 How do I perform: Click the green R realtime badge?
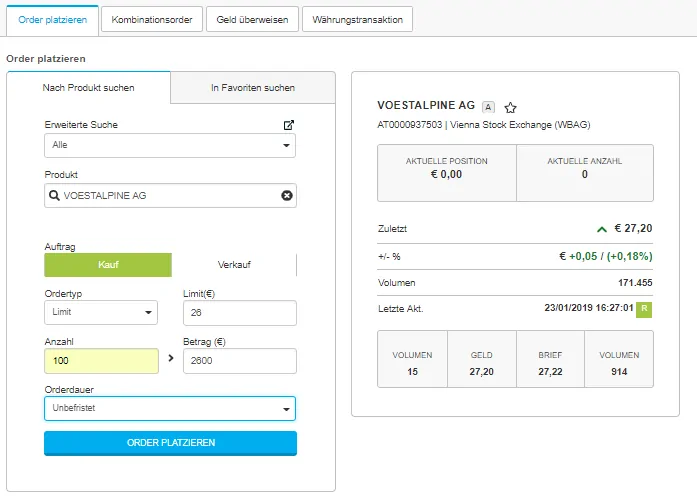pyautogui.click(x=644, y=309)
